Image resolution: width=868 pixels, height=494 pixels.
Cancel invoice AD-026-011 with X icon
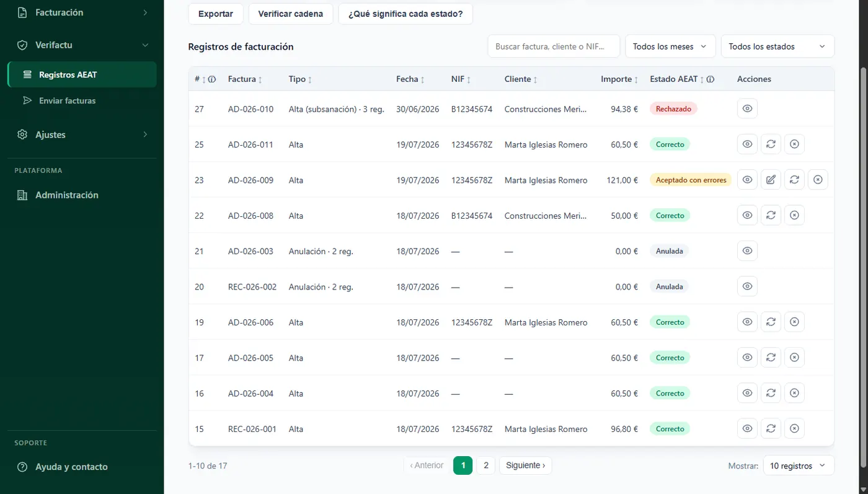pos(794,144)
